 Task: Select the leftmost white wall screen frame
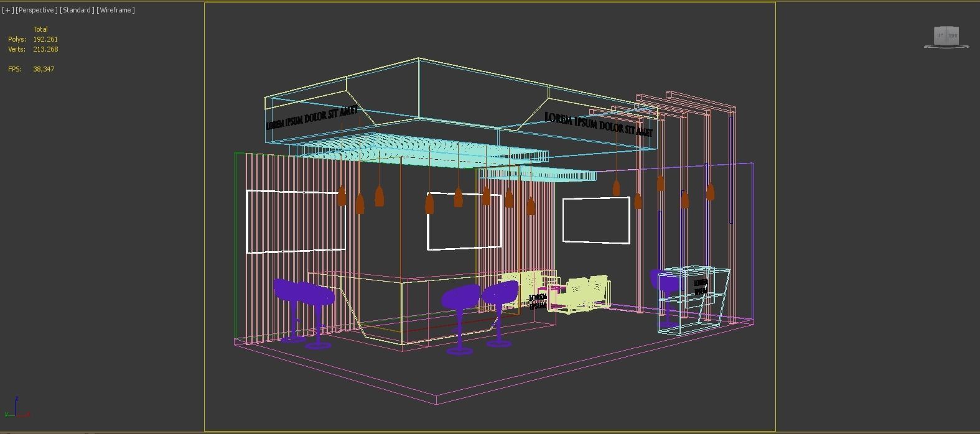[296, 221]
